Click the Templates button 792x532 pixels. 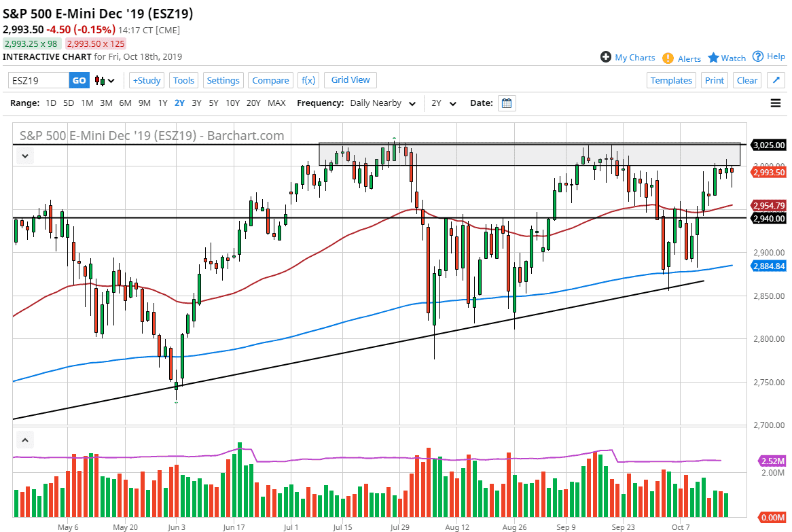(671, 79)
